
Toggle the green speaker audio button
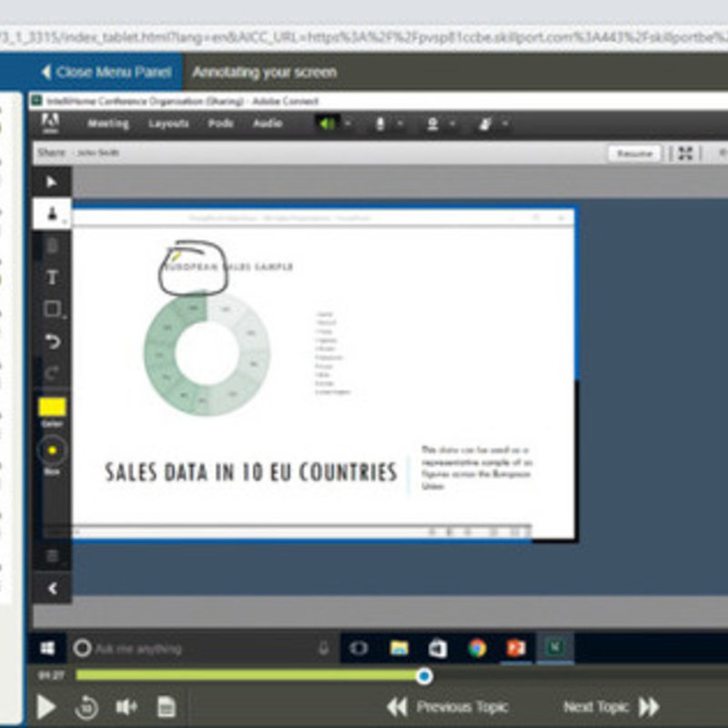[325, 124]
